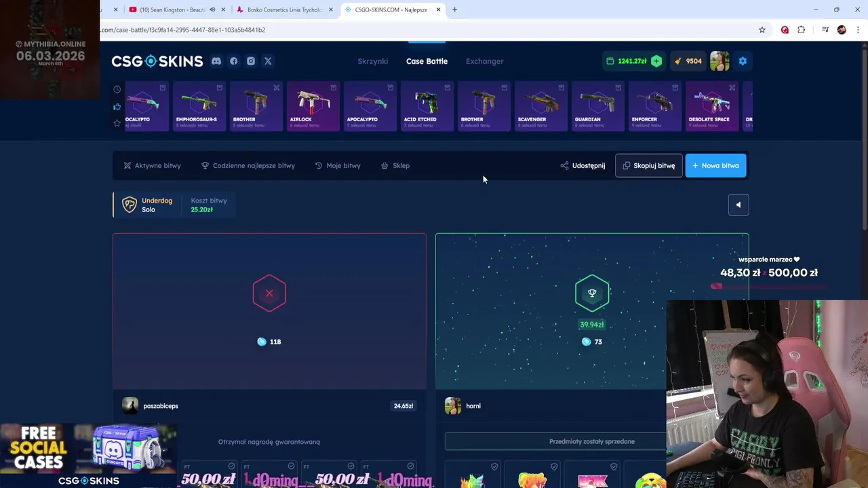Viewport: 868px width, 488px height.
Task: Open the ENFORCER drop thumbnail
Action: point(654,106)
